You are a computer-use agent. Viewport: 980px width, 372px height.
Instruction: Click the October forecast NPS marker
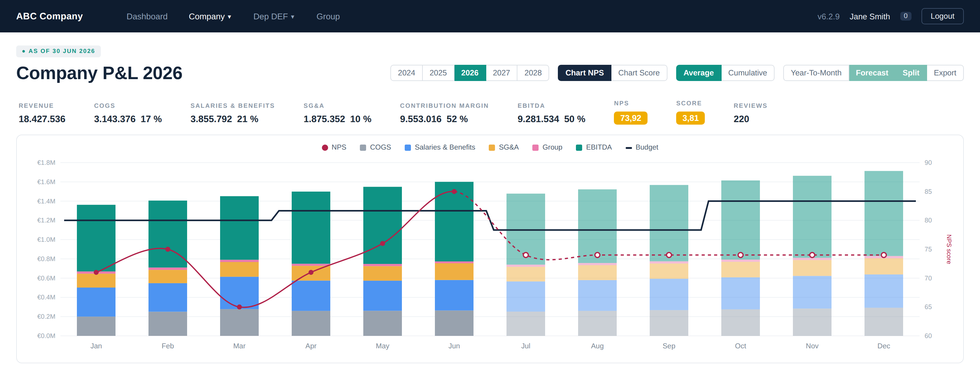[x=740, y=255]
